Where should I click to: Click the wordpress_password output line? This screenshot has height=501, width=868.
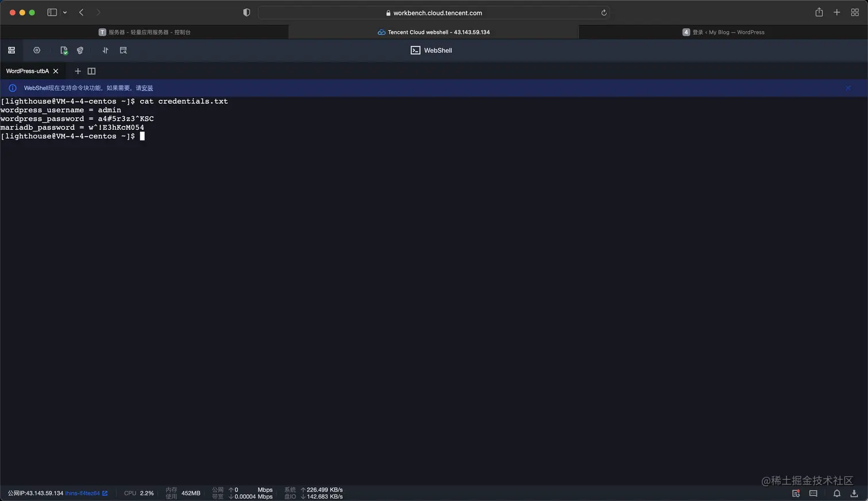[x=77, y=119]
